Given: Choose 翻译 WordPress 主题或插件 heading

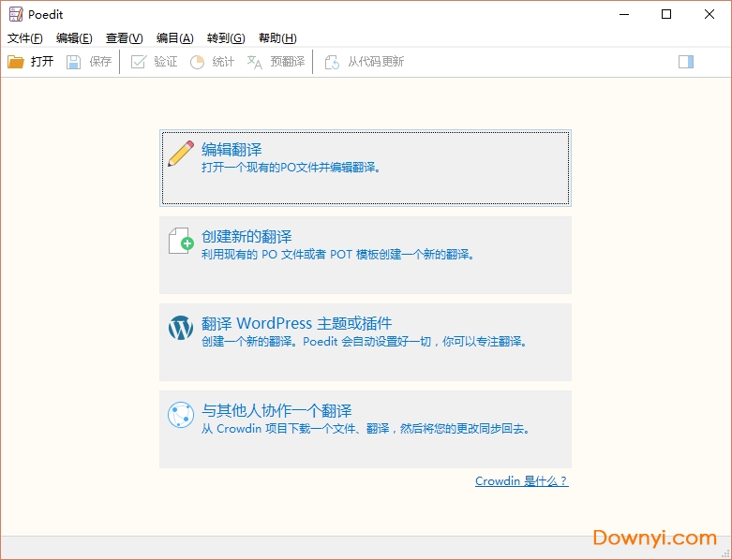Looking at the screenshot, I should tap(296, 323).
